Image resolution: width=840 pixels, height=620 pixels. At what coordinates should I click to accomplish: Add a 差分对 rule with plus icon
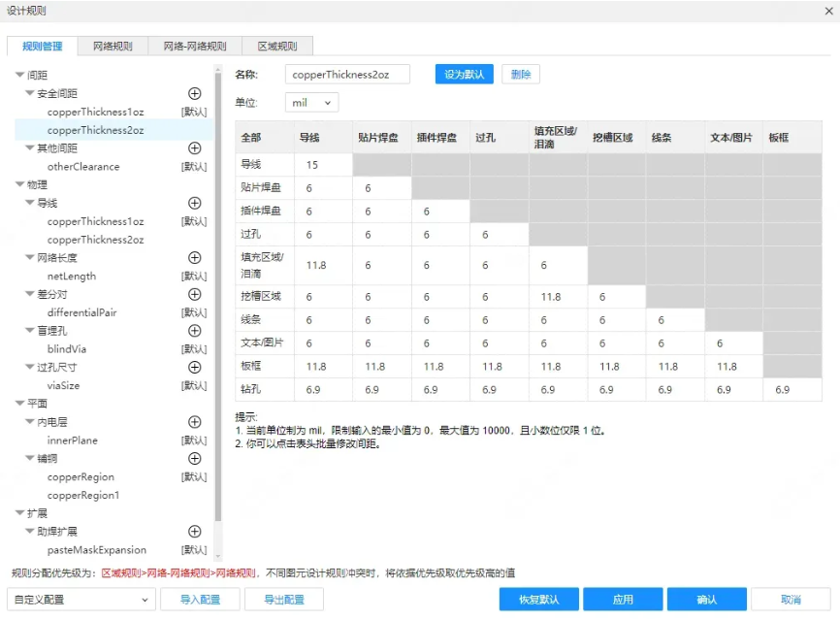(194, 294)
